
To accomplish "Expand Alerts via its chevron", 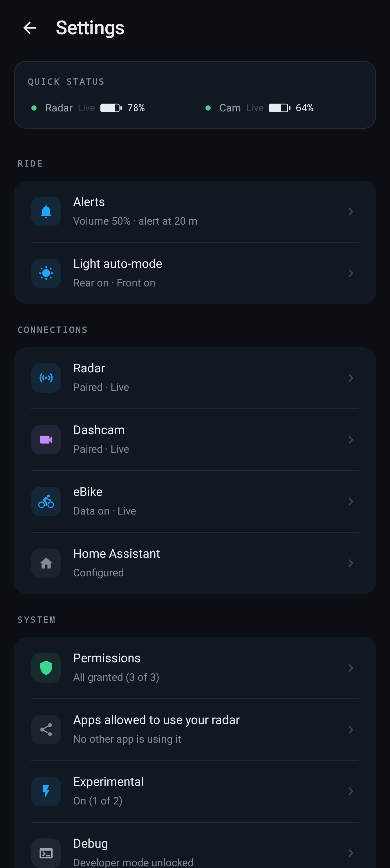I will point(351,212).
